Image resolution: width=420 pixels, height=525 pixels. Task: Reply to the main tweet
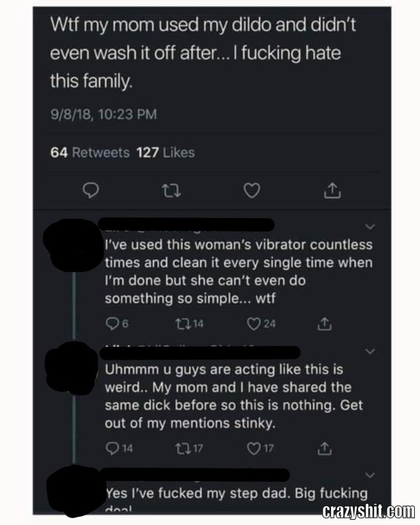point(90,190)
